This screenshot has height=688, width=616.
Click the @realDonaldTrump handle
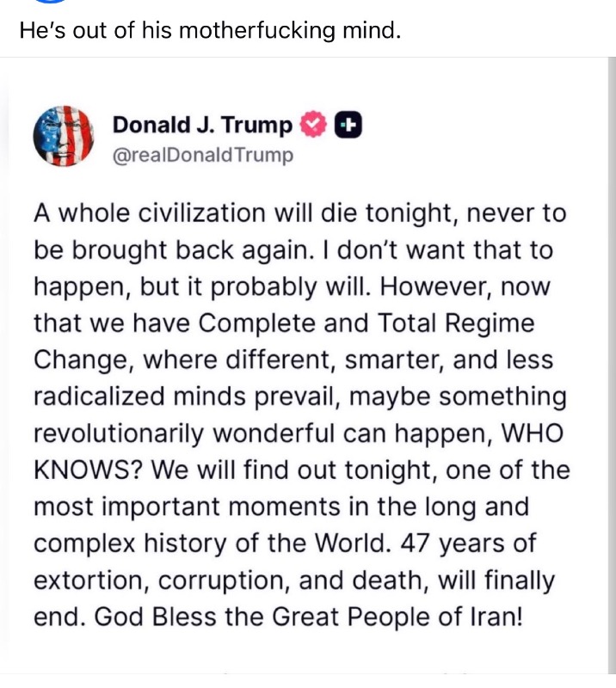click(203, 155)
